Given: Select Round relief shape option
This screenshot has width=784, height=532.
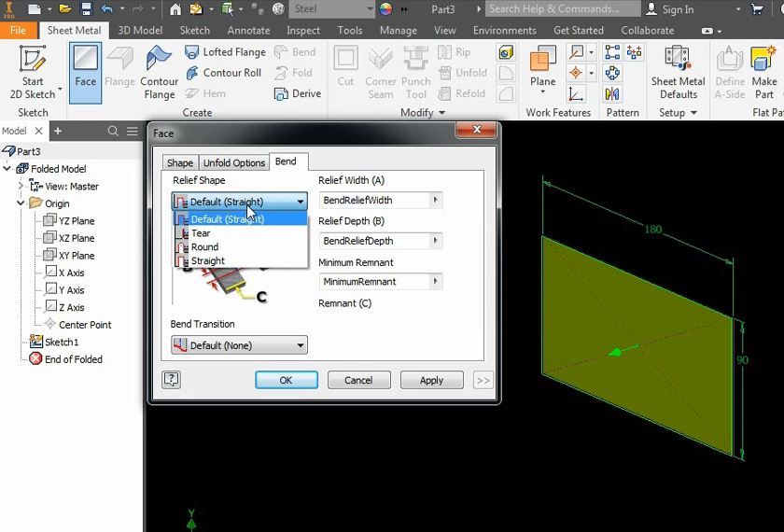Looking at the screenshot, I should click(204, 247).
